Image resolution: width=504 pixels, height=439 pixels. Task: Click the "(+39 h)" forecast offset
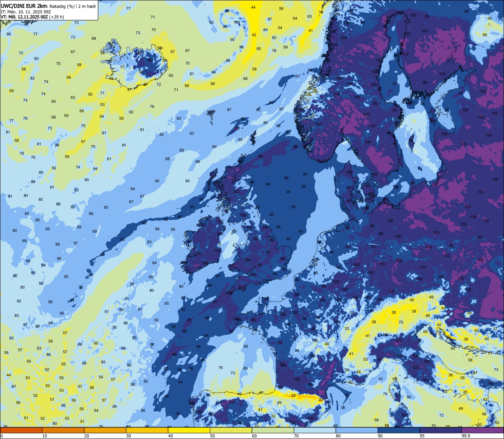[56, 17]
